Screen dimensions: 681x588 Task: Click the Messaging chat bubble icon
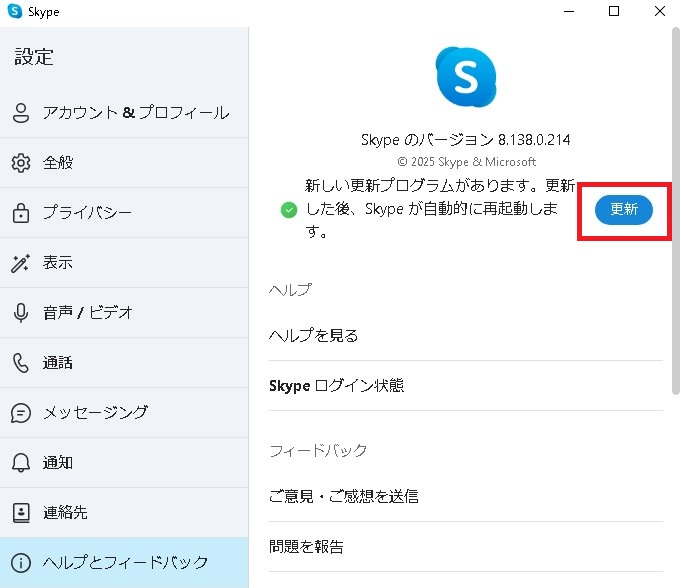(21, 413)
